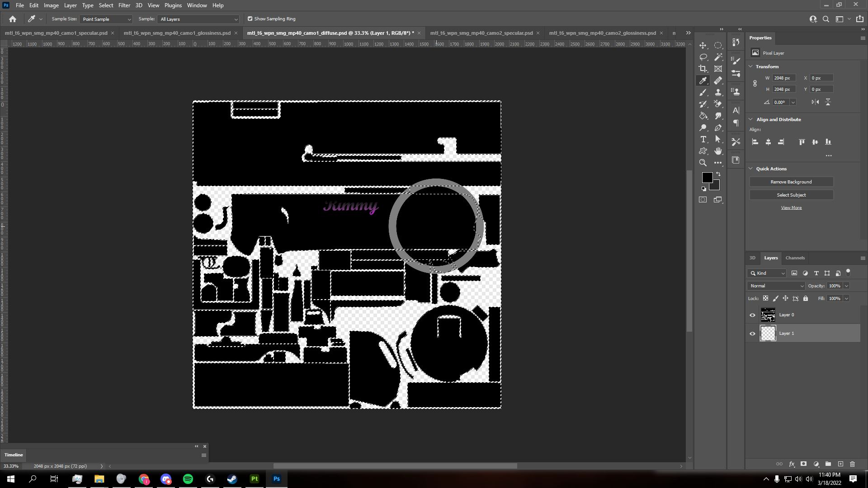Switch to mtl_t6_wpn_smg_mp40_camo2_glossiness.psd tab
Screen dimensions: 868x488
click(x=602, y=33)
